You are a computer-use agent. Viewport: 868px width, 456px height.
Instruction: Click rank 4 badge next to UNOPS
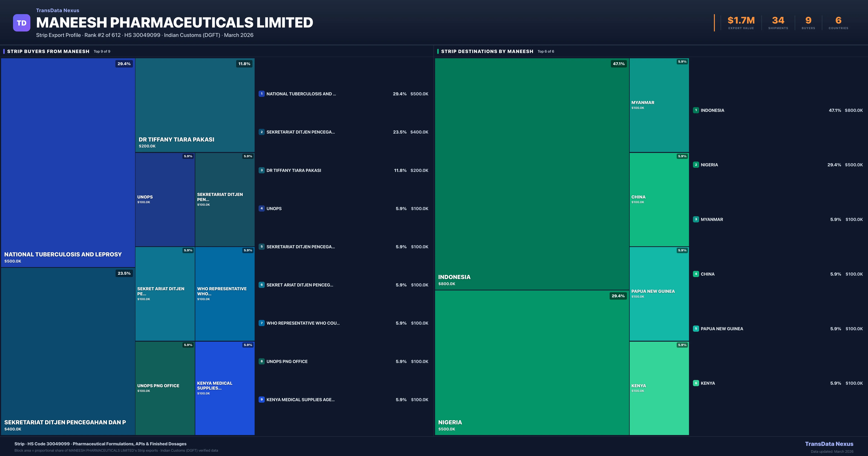tap(261, 208)
